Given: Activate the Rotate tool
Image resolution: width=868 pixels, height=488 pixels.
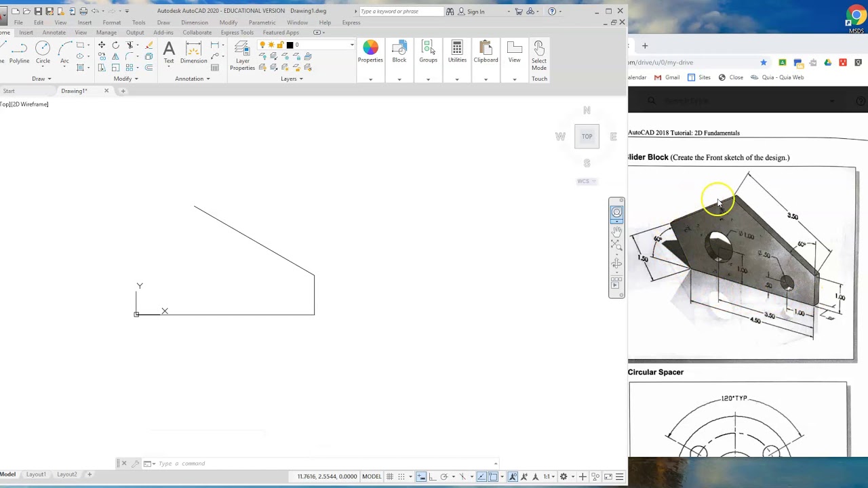Looking at the screenshot, I should click(x=115, y=45).
